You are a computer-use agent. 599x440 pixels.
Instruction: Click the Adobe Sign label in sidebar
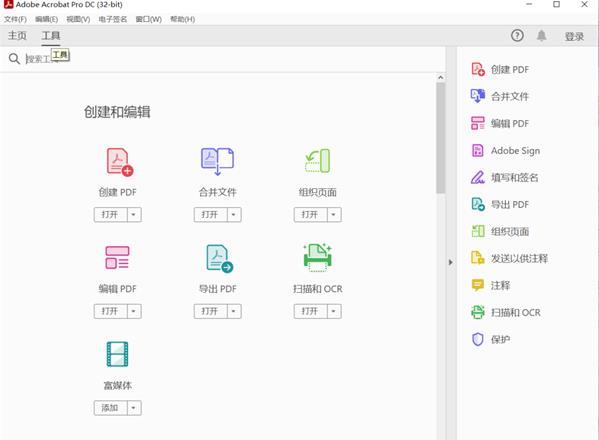pos(515,151)
